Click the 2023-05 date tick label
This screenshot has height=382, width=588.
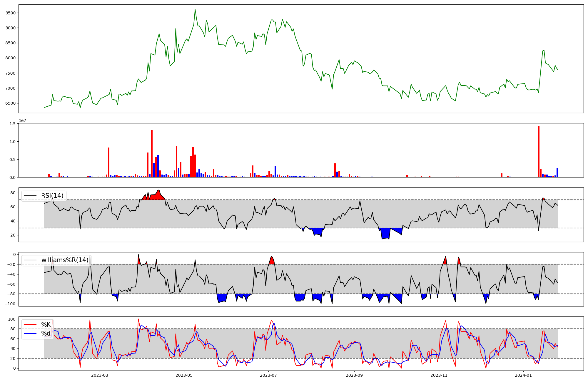tap(184, 375)
